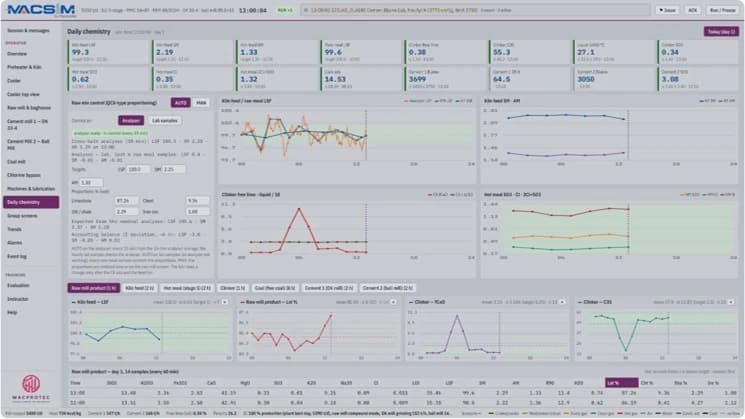Switch raw mix control to MAN
Viewport: 745px width, 419px height.
pyautogui.click(x=201, y=103)
